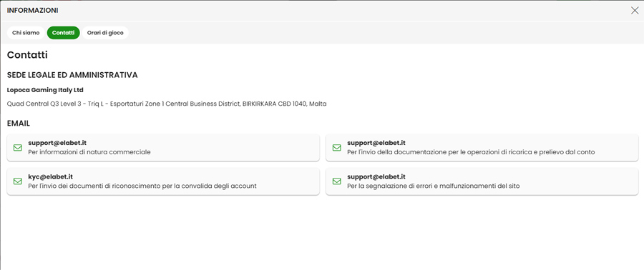Click envelope icon for site error reporting email

pyautogui.click(x=337, y=181)
